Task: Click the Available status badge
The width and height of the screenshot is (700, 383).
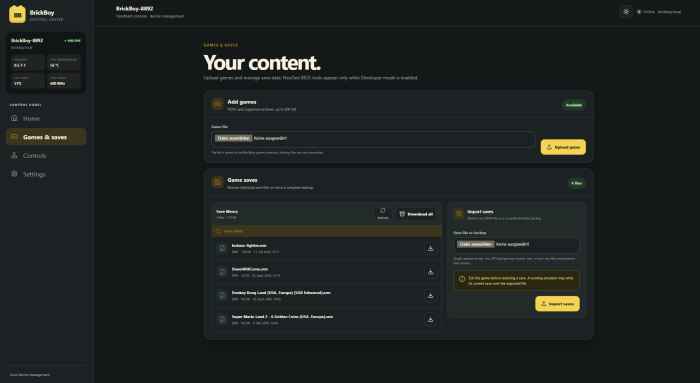Action: 574,105
